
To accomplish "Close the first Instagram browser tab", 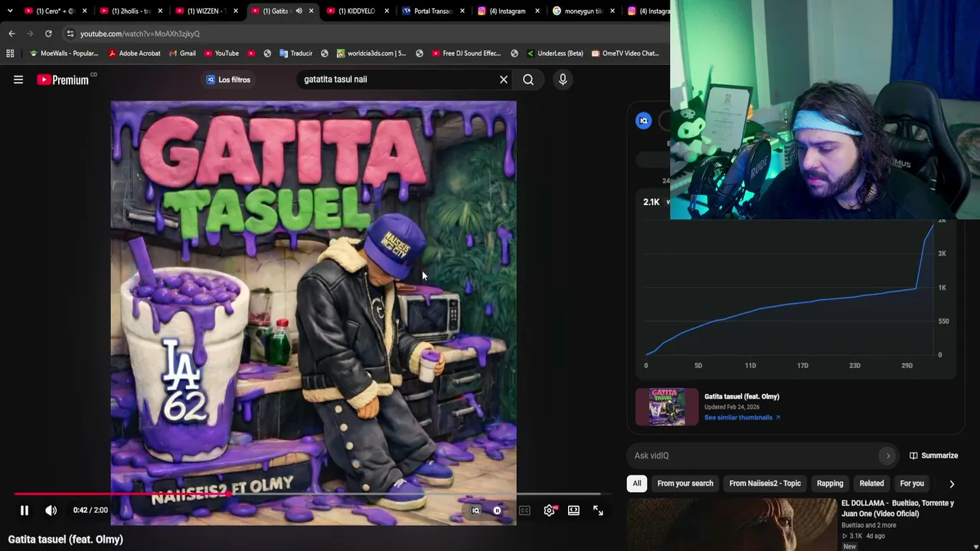I will (x=537, y=11).
